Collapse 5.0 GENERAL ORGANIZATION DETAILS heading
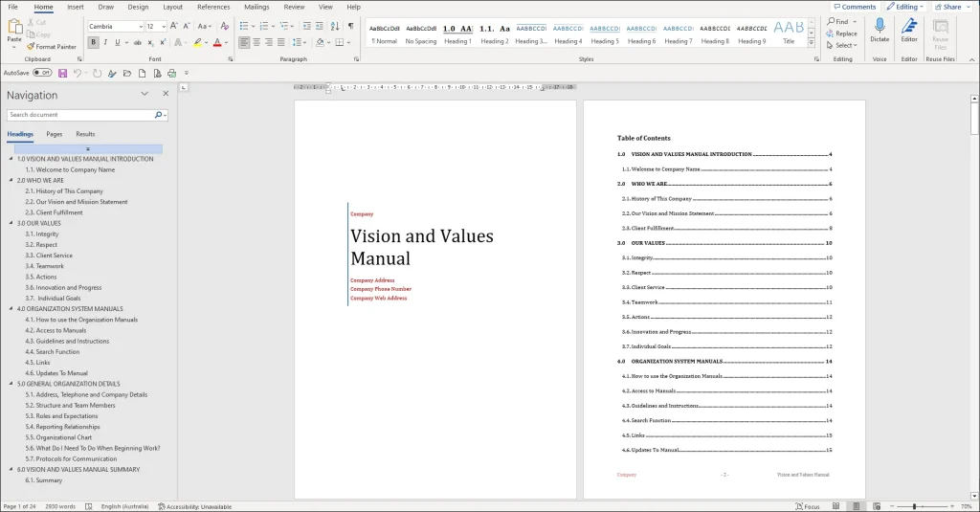980x512 pixels. (x=11, y=383)
